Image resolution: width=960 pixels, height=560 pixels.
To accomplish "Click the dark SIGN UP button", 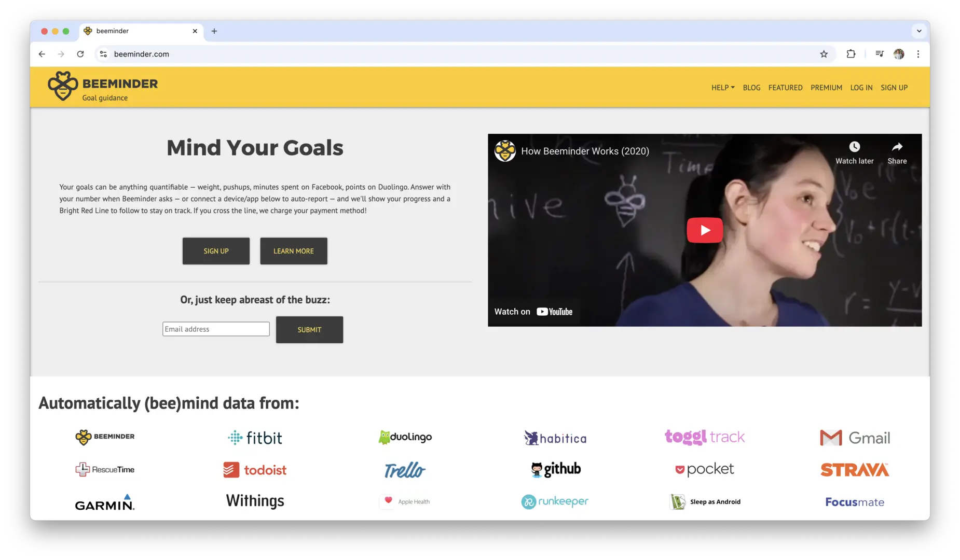I will point(216,251).
